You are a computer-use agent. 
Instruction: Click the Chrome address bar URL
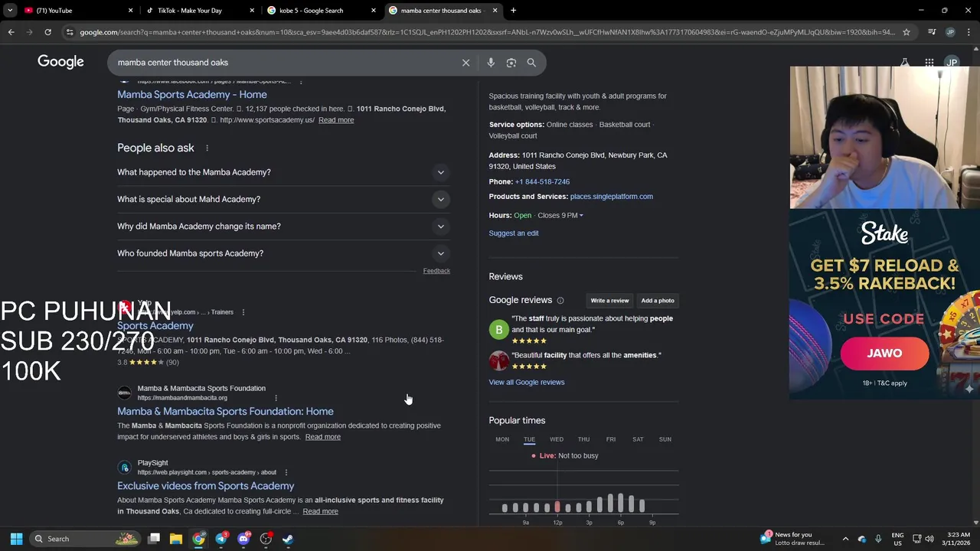coord(486,32)
